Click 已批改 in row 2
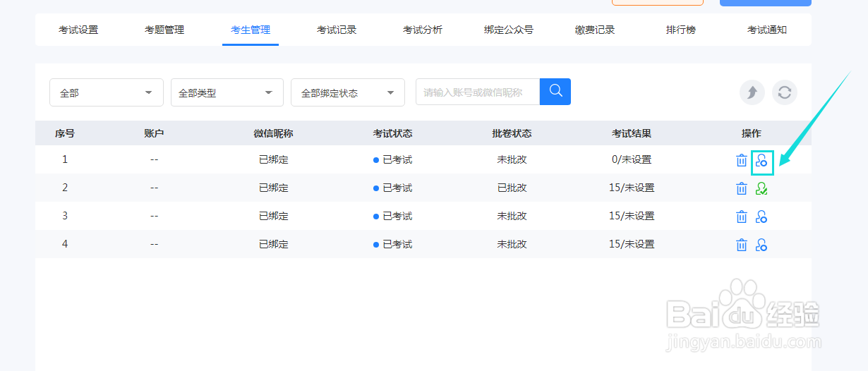 (512, 188)
